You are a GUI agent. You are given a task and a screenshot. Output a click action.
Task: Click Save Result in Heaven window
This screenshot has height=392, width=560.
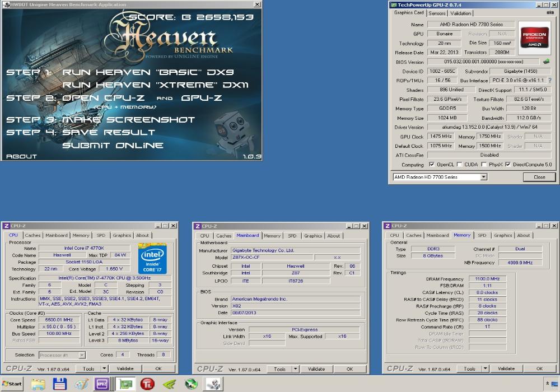click(109, 133)
